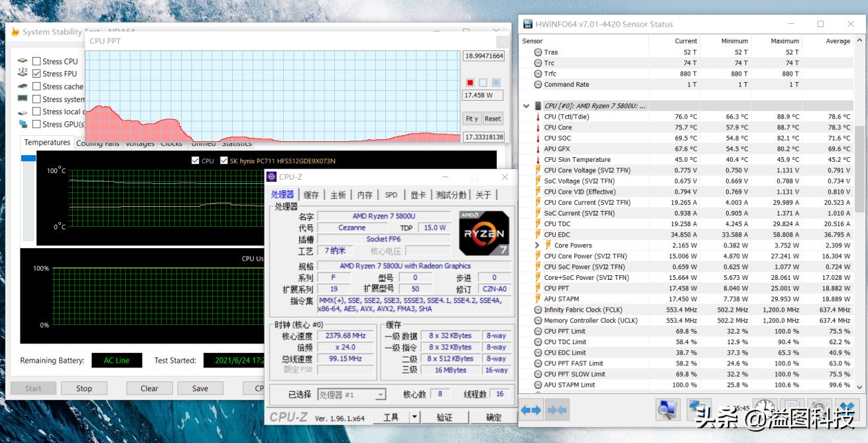
Task: Open the 工具 dropdown arrow in CPU-Z
Action: pyautogui.click(x=414, y=417)
